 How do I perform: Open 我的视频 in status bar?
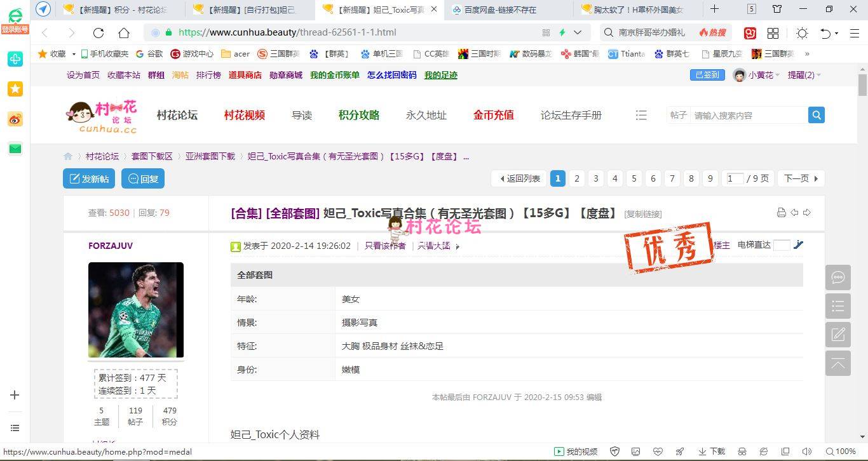point(576,451)
